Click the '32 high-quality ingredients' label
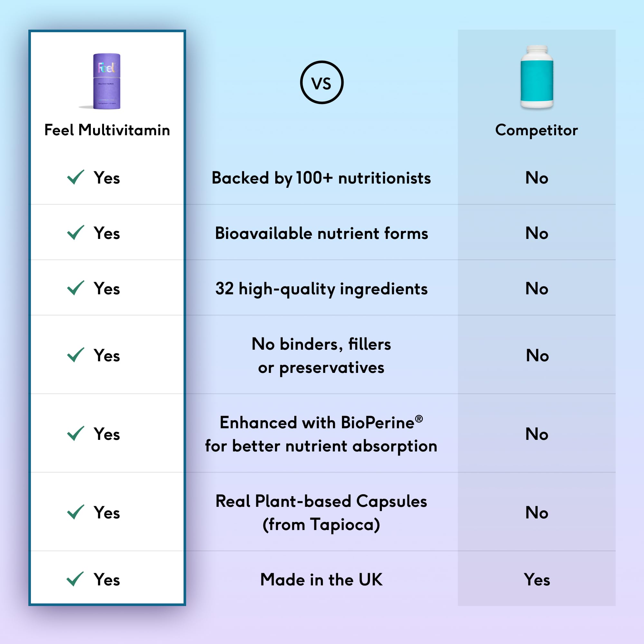Viewport: 644px width, 644px height. coord(321,289)
